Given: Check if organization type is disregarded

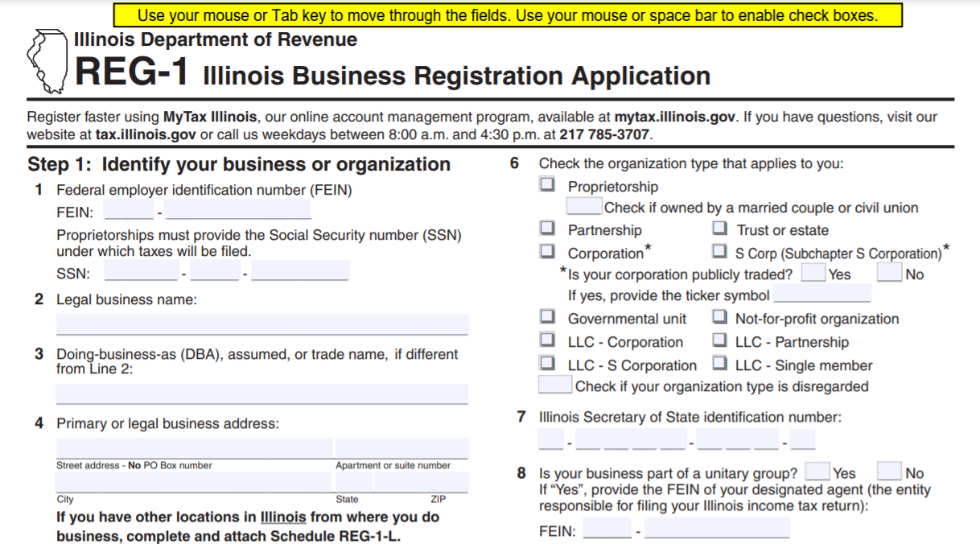Looking at the screenshot, I should (x=555, y=385).
